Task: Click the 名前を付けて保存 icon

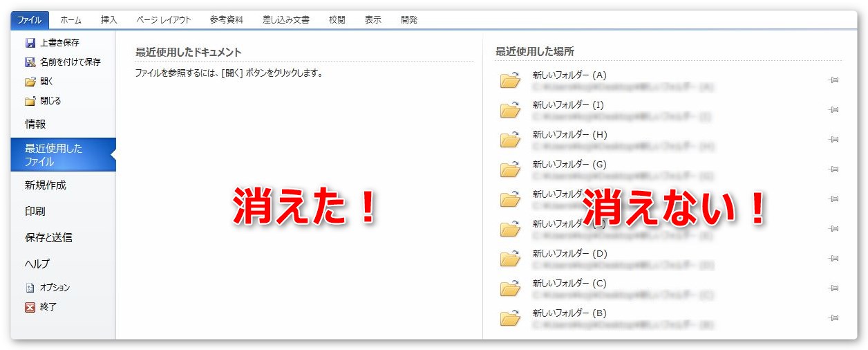Action: pyautogui.click(x=30, y=62)
